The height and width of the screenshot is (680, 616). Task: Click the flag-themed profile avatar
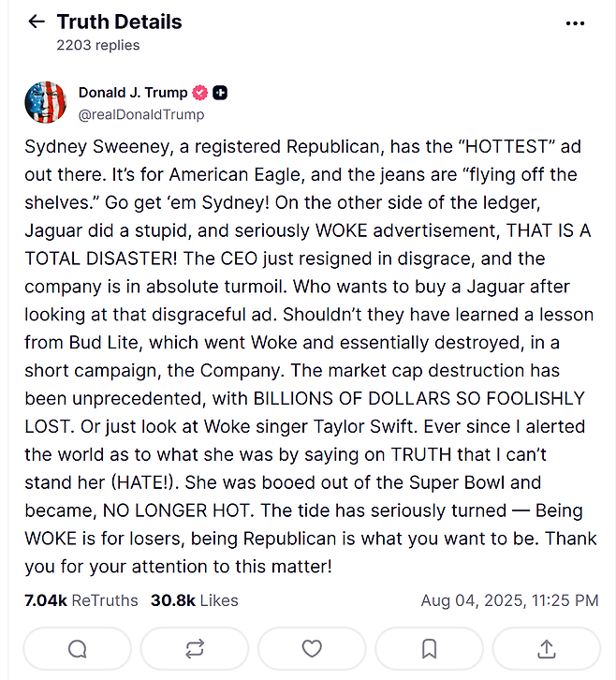(45, 103)
